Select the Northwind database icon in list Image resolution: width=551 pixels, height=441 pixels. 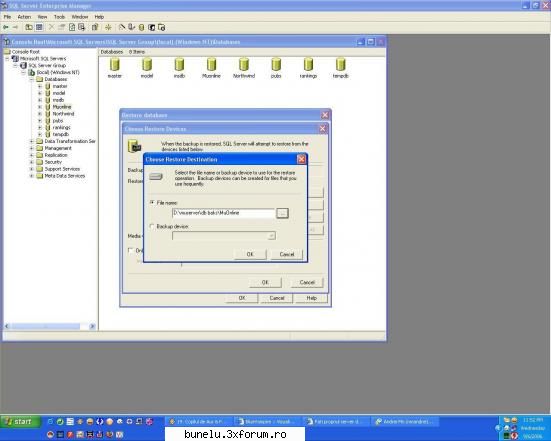point(244,68)
